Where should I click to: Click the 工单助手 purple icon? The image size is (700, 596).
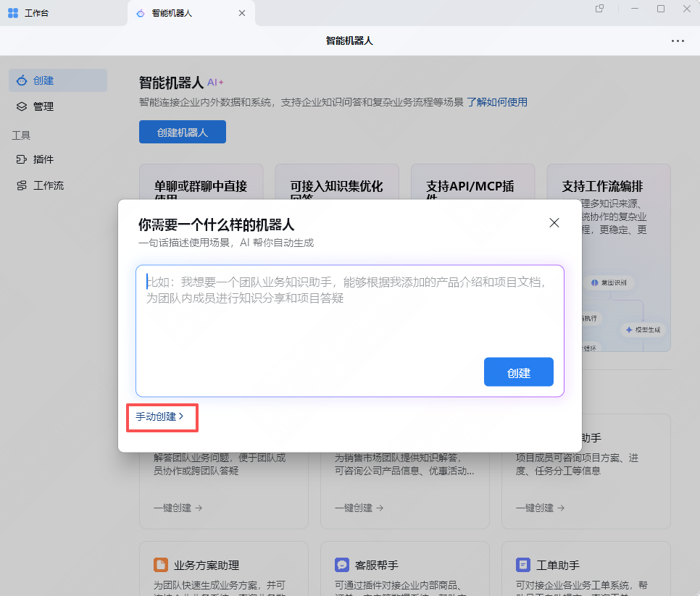[x=523, y=564]
